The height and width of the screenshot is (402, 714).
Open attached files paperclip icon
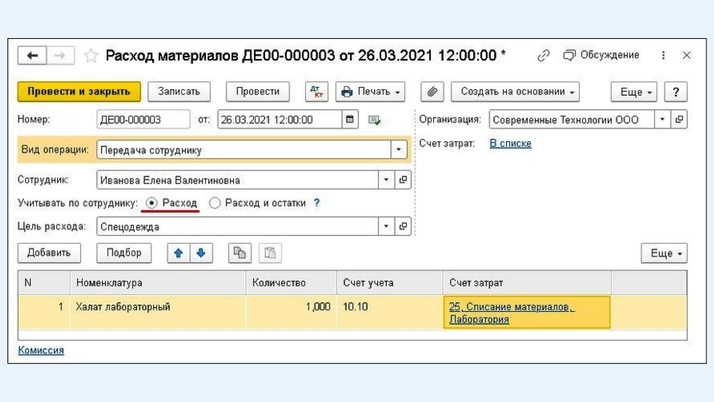pos(432,92)
